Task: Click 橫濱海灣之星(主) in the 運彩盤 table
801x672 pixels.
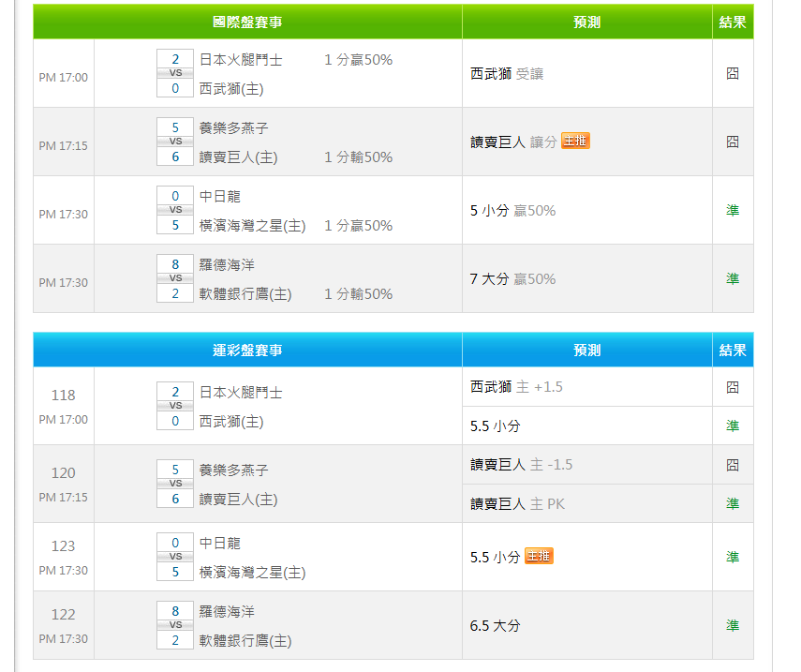Action: 252,573
